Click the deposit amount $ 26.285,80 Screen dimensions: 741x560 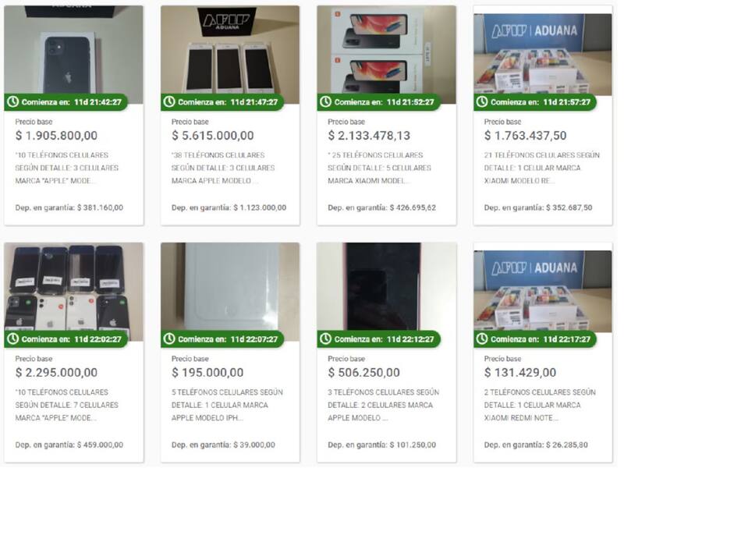[x=566, y=445]
